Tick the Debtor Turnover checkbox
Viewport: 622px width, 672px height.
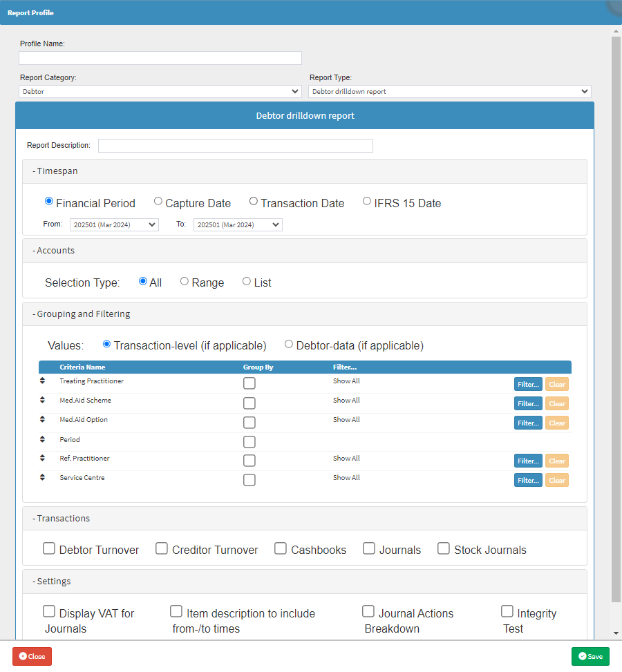(49, 548)
